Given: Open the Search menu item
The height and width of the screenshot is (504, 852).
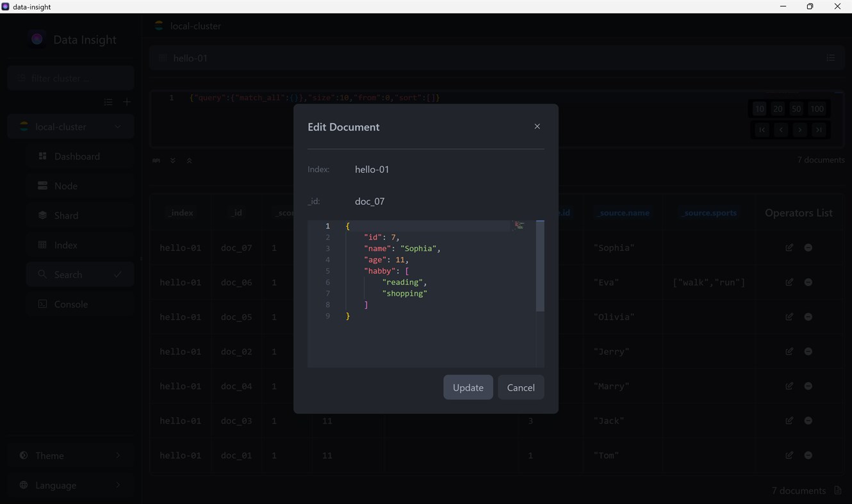Looking at the screenshot, I should 80,274.
